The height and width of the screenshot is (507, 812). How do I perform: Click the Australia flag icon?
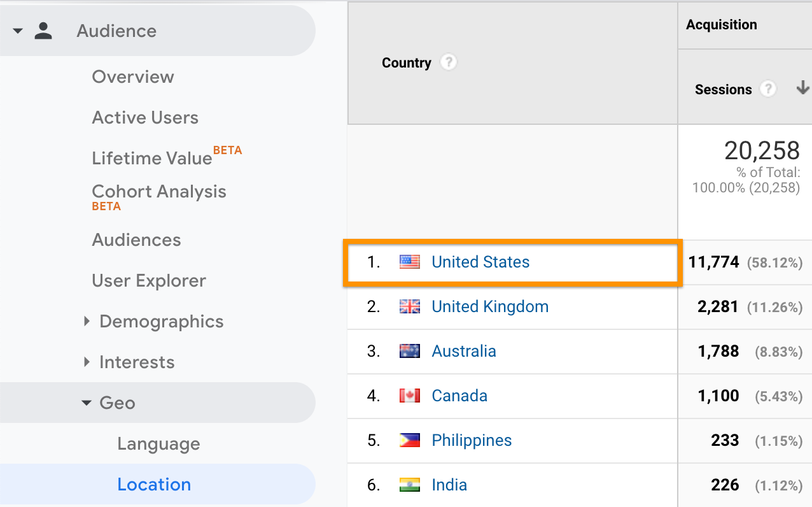pyautogui.click(x=409, y=351)
